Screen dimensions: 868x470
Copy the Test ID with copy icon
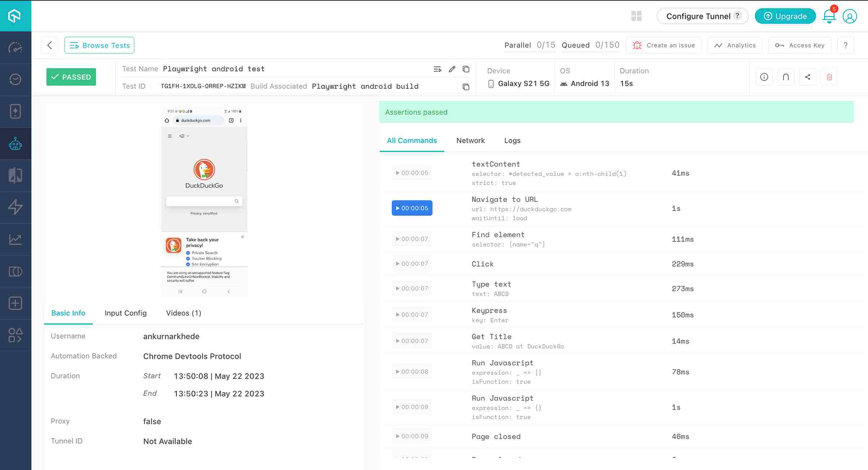point(466,86)
